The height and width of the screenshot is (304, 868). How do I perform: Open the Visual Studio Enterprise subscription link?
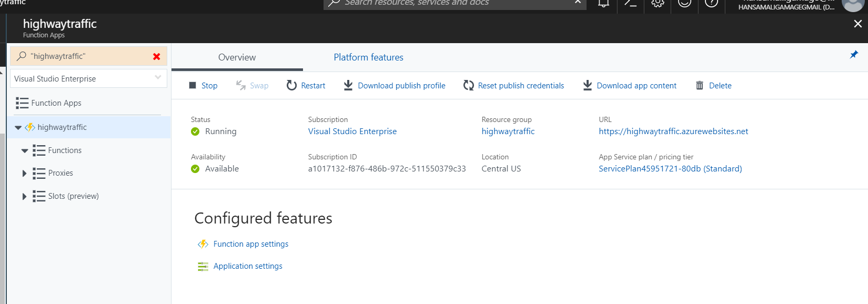[352, 131]
